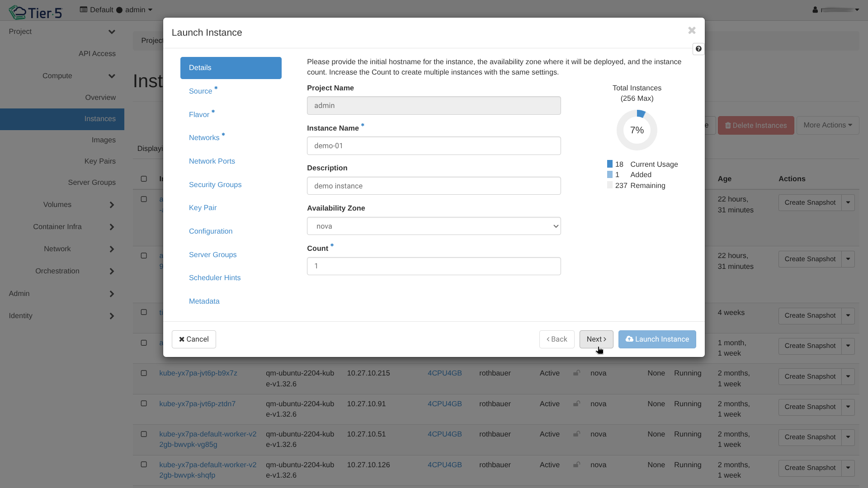The width and height of the screenshot is (868, 488).
Task: Click lock icon on kube-yx7pa-jvt6p-b9x7z row
Action: pyautogui.click(x=576, y=373)
